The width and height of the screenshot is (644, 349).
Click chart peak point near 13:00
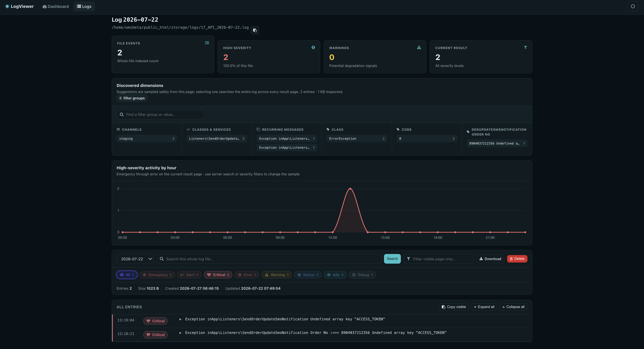(x=350, y=189)
